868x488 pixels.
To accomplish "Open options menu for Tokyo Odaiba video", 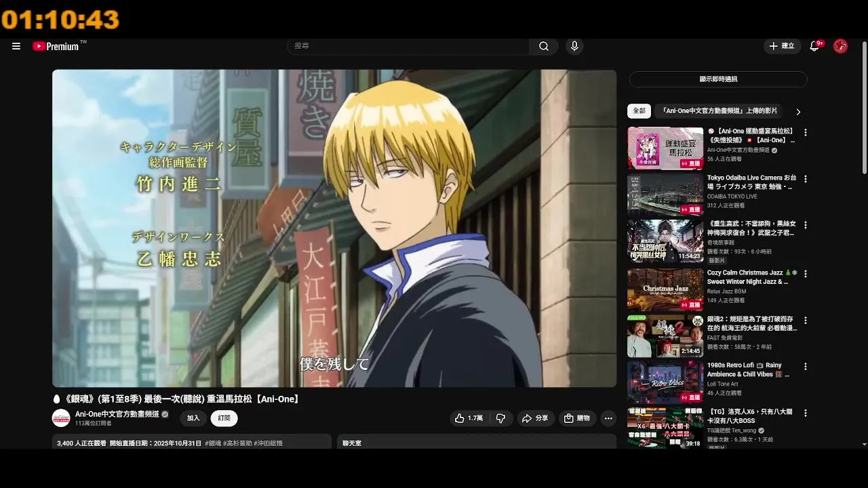I will pyautogui.click(x=806, y=179).
